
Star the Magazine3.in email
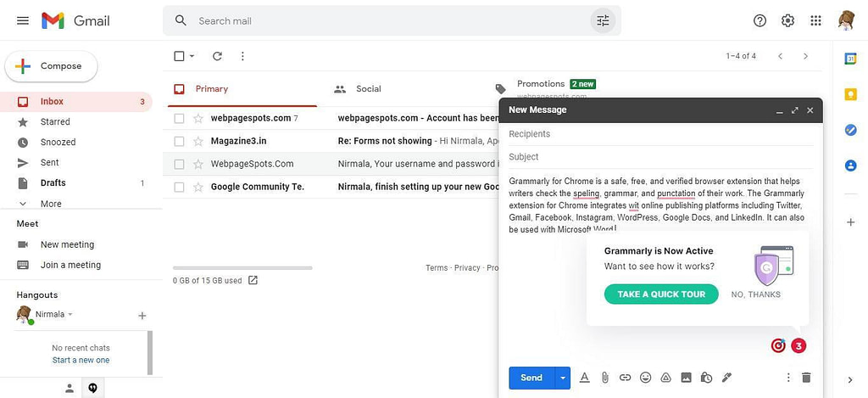click(x=198, y=142)
